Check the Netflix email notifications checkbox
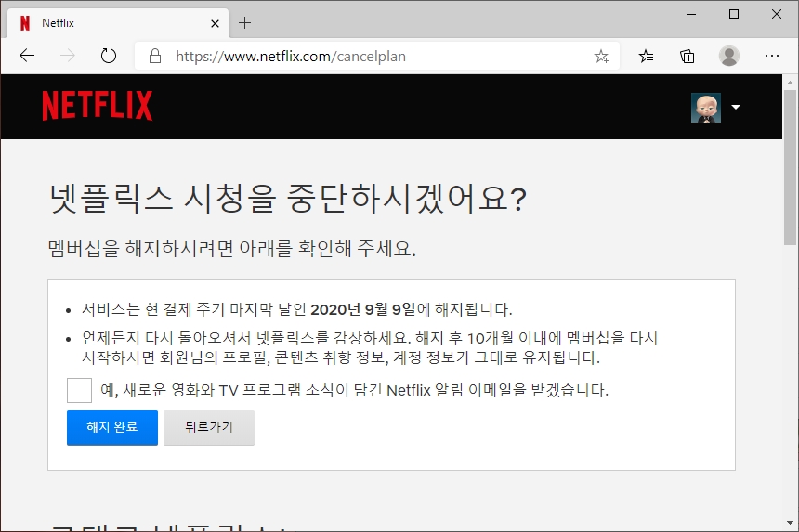 click(x=80, y=391)
